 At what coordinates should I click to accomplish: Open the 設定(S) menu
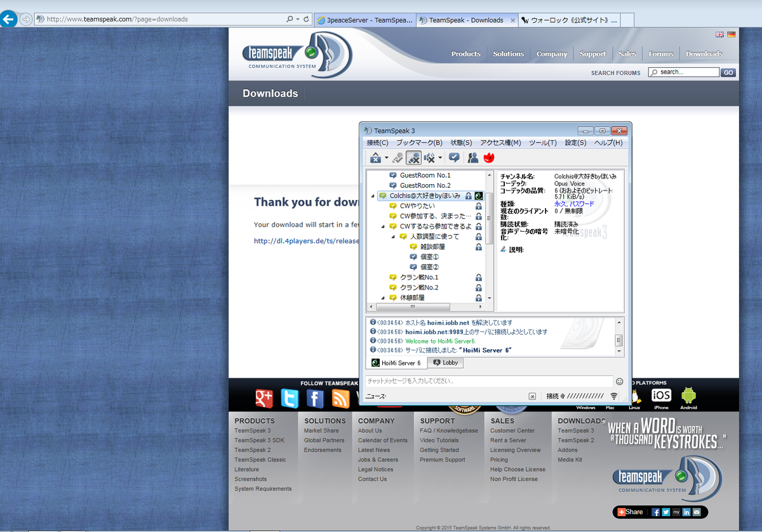[x=576, y=143]
